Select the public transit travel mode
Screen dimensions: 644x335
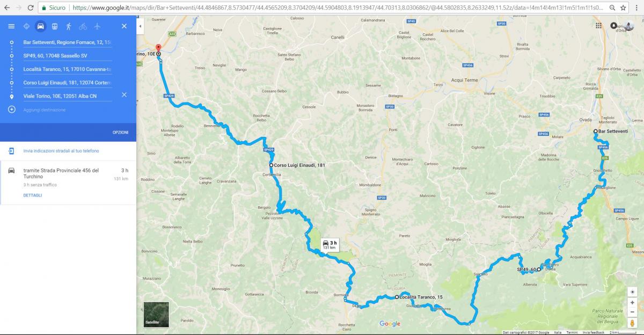pos(55,26)
